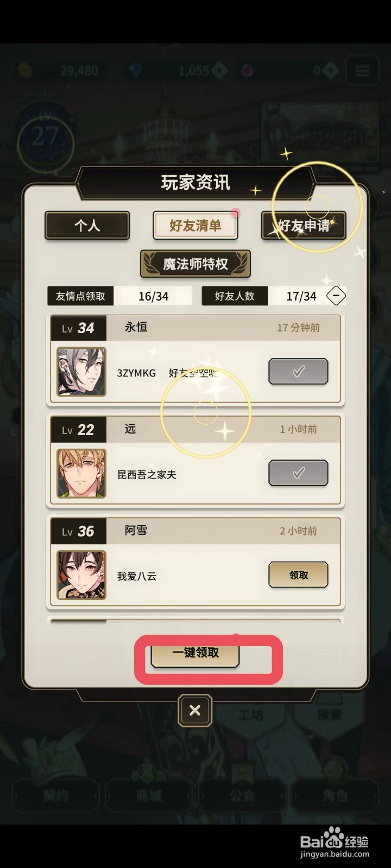Switch to the 个人 tab

(x=87, y=225)
